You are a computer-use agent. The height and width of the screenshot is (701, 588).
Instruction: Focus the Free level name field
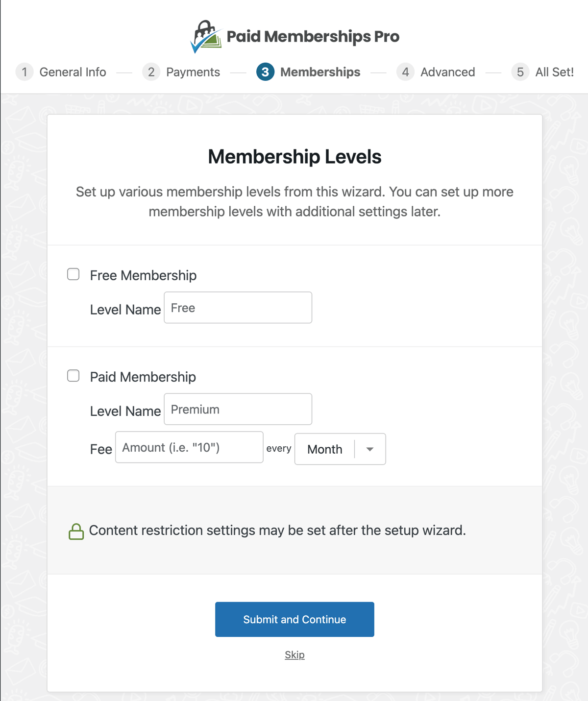point(238,308)
